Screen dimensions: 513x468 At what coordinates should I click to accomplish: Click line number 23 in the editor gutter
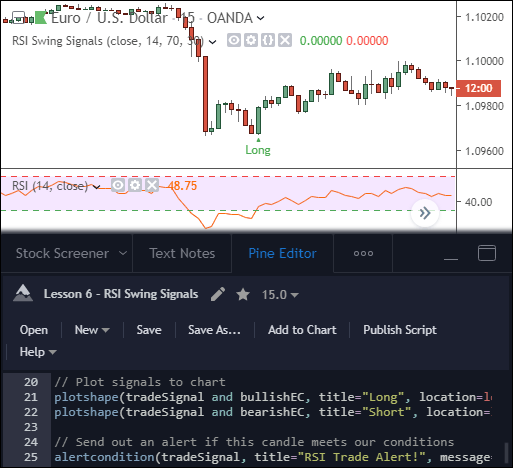pyautogui.click(x=31, y=427)
